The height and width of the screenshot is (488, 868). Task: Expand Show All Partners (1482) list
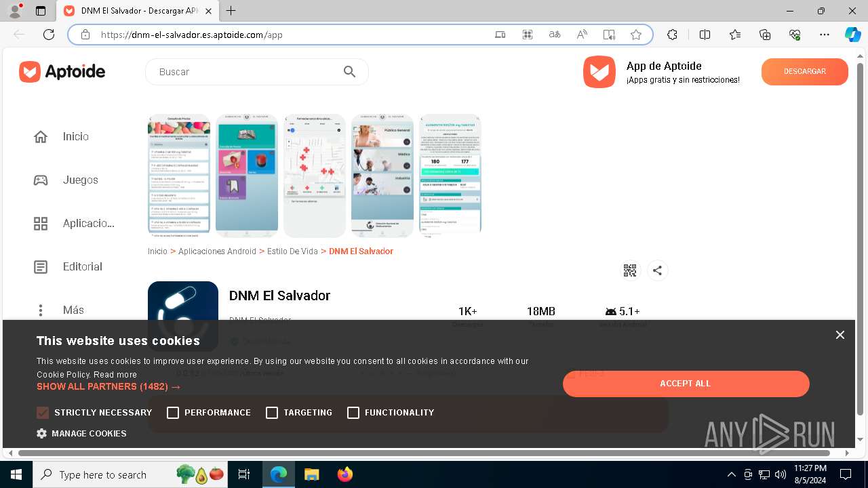(108, 387)
